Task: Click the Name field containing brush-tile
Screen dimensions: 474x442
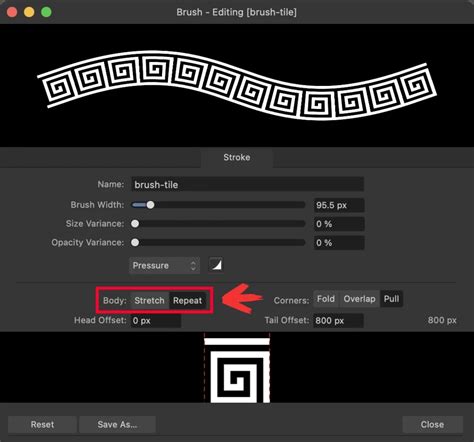Action: [x=247, y=184]
